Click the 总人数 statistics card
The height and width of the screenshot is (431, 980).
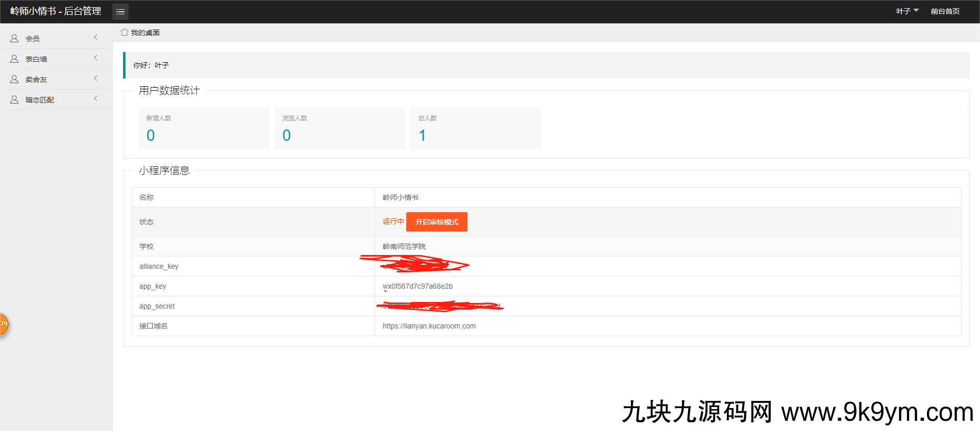(475, 128)
